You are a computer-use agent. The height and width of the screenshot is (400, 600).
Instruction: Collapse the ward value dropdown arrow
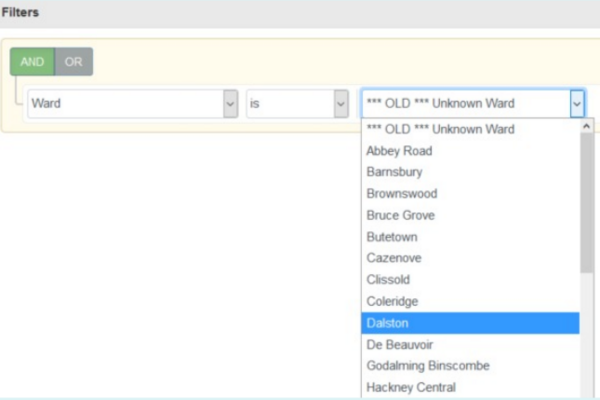click(x=576, y=103)
